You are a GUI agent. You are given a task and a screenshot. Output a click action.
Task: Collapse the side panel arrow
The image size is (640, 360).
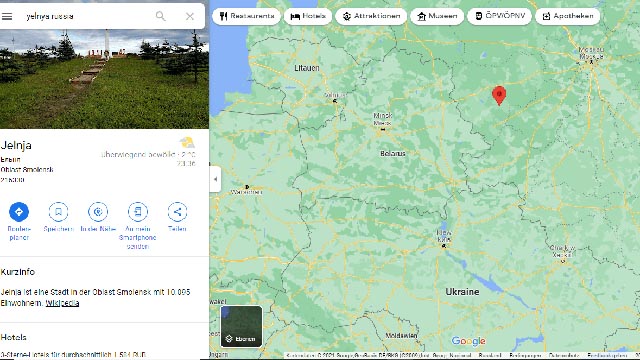pyautogui.click(x=215, y=179)
